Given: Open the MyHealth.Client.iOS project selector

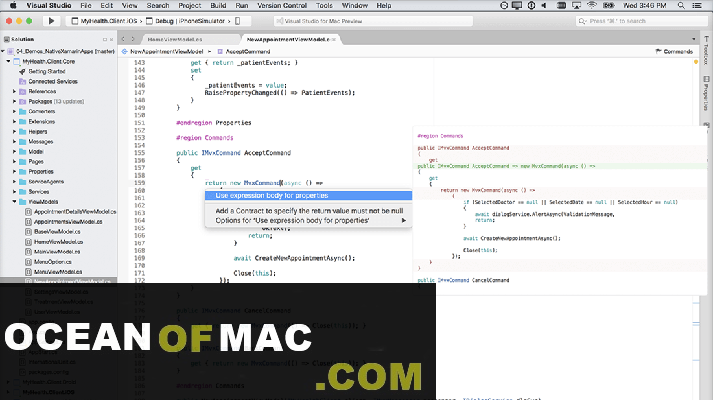Looking at the screenshot, I should tap(104, 21).
